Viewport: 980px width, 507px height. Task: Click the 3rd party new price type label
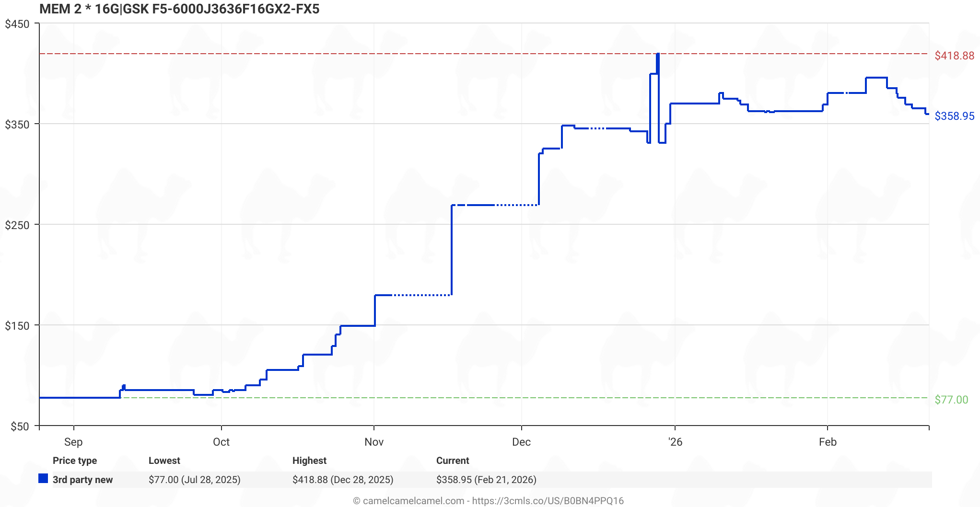click(82, 480)
